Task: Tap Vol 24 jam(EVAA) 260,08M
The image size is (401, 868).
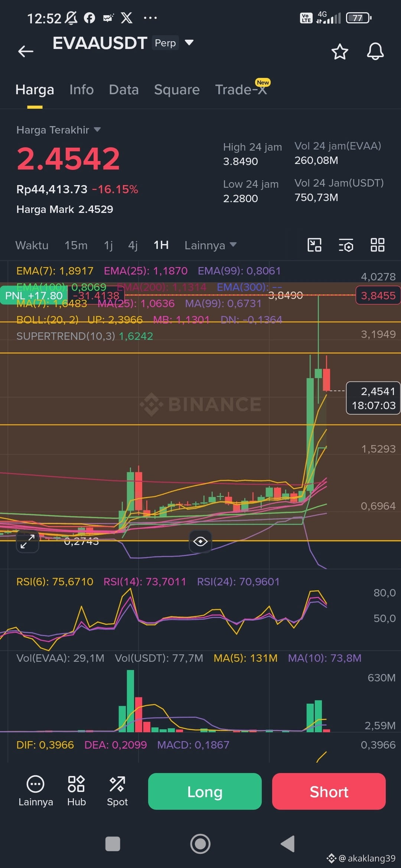Action: coord(316,160)
